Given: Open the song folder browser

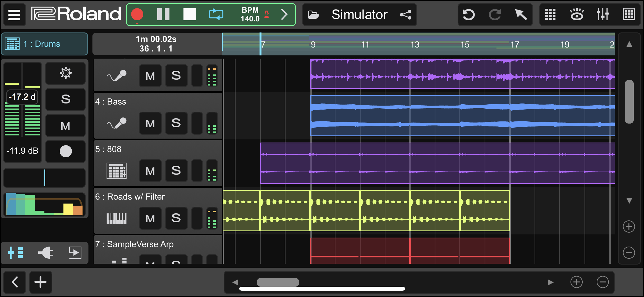Looking at the screenshot, I should click(x=314, y=15).
